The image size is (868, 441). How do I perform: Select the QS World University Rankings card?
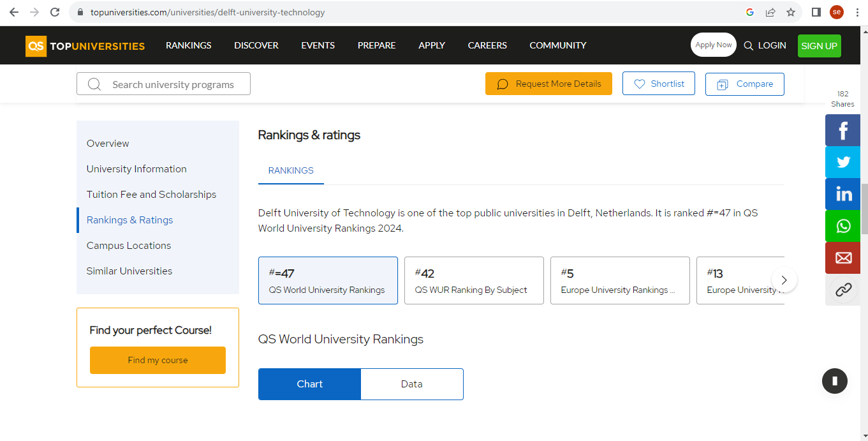click(x=328, y=280)
